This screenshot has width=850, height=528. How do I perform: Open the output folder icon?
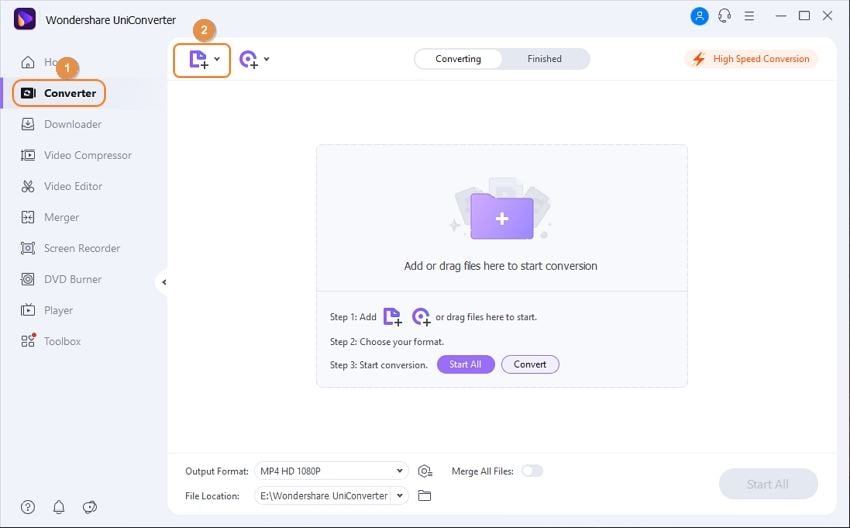[424, 495]
